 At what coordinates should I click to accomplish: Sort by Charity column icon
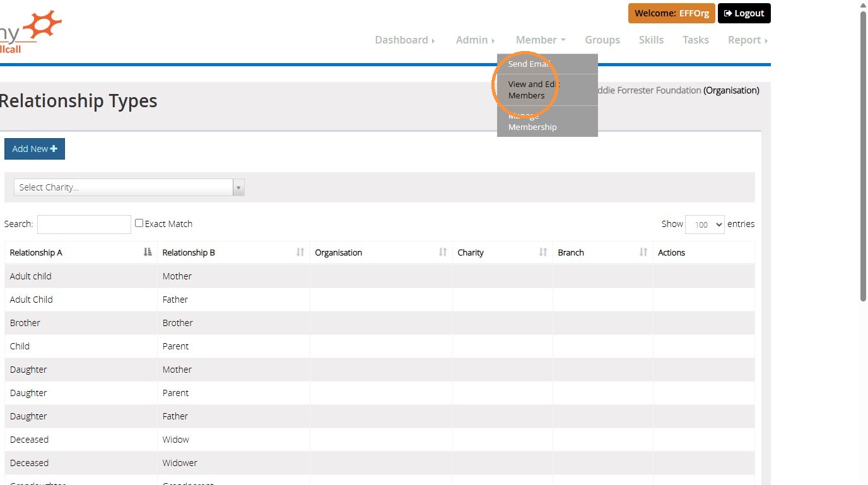click(x=543, y=252)
